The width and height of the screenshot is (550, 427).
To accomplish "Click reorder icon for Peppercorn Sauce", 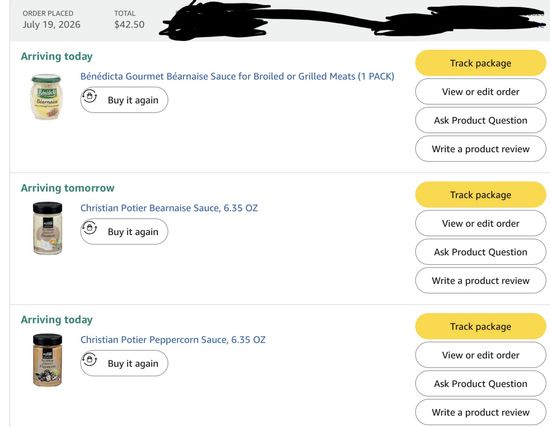I will [89, 359].
